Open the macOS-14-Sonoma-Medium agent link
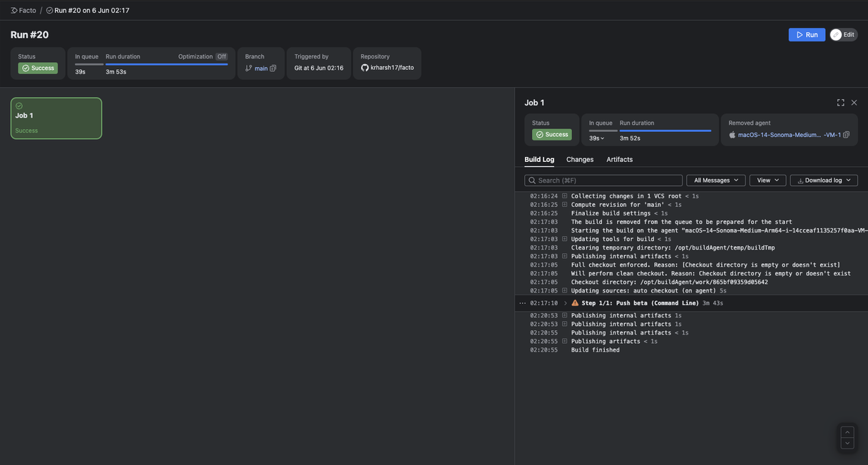The width and height of the screenshot is (868, 465). pyautogui.click(x=790, y=135)
